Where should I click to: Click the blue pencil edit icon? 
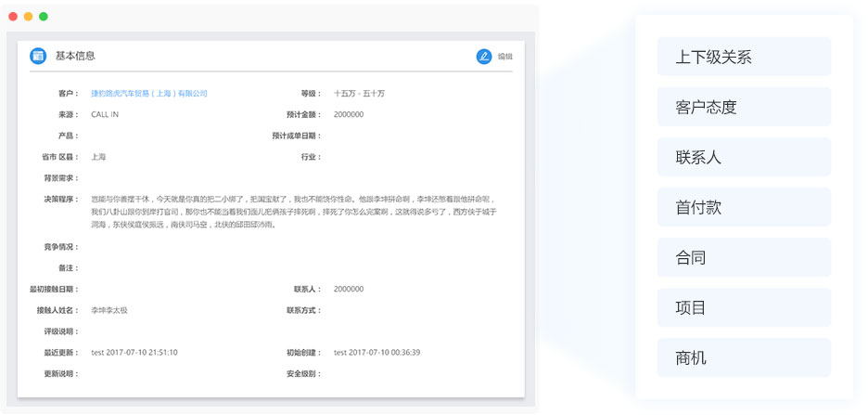[483, 57]
